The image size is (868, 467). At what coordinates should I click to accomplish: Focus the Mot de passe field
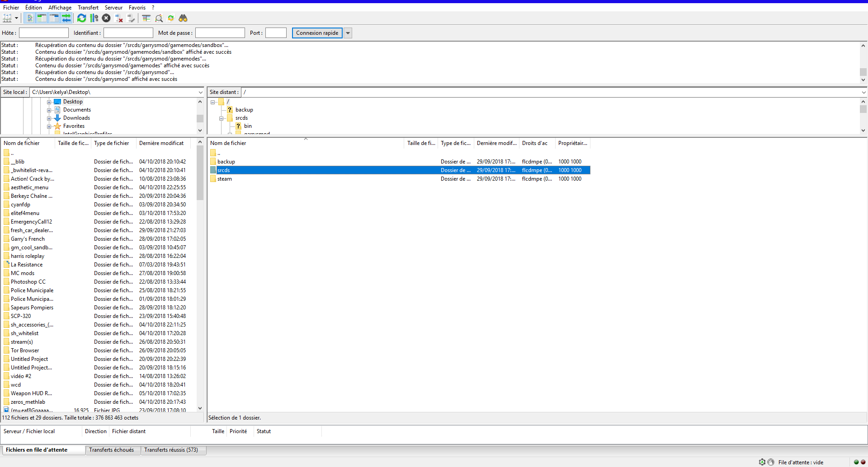tap(220, 33)
